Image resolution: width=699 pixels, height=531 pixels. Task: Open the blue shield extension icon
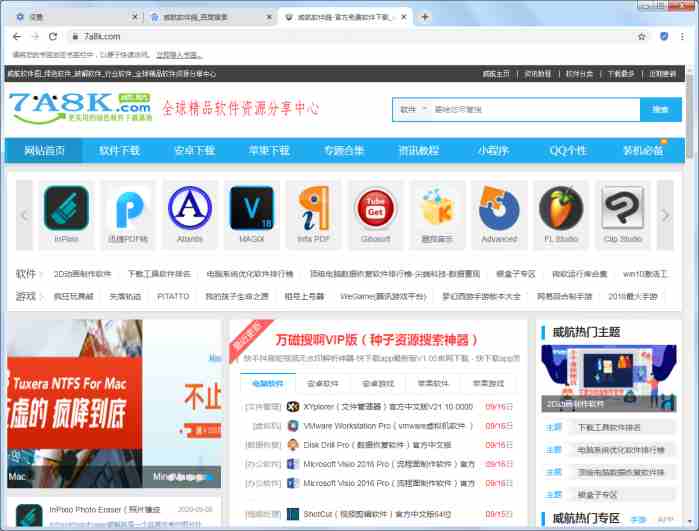(x=664, y=37)
